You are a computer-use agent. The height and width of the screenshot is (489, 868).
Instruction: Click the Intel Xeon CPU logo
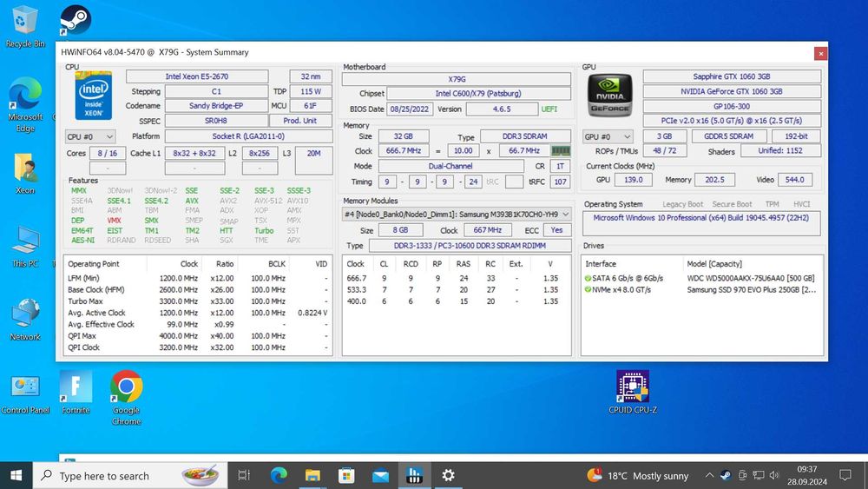[93, 96]
